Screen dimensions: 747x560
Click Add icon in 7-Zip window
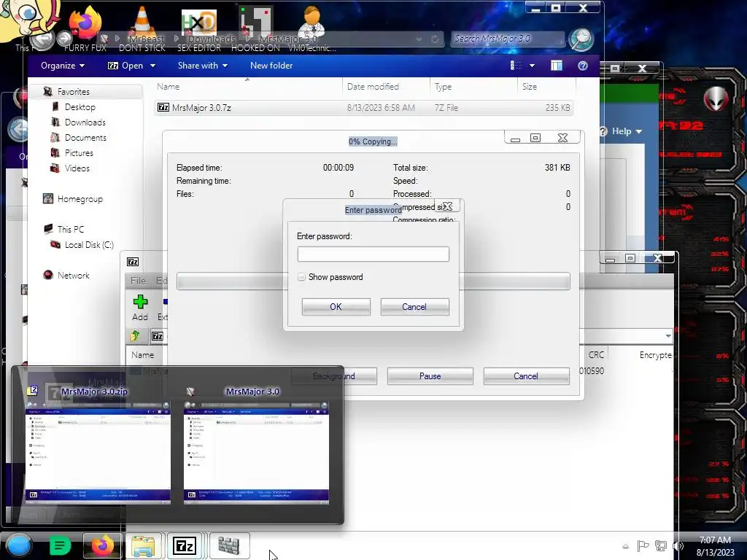(140, 307)
